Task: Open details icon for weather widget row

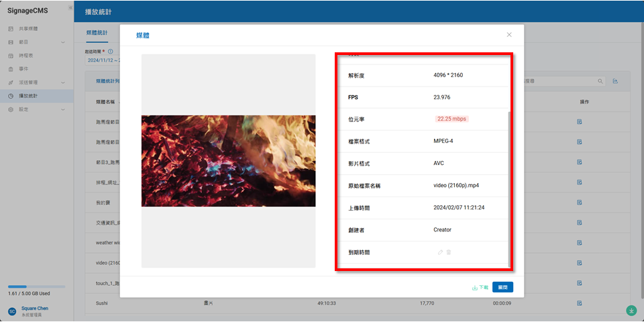Action: [579, 243]
